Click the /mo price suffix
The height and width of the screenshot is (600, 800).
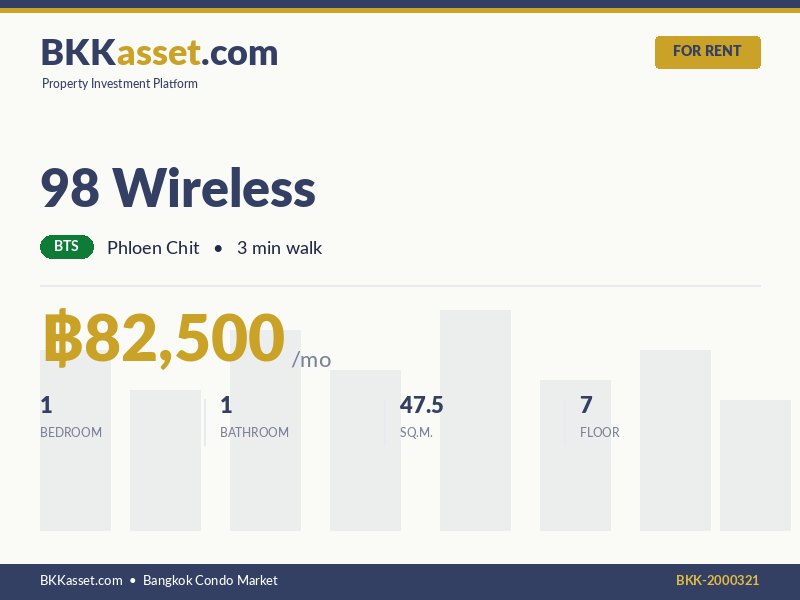(311, 360)
